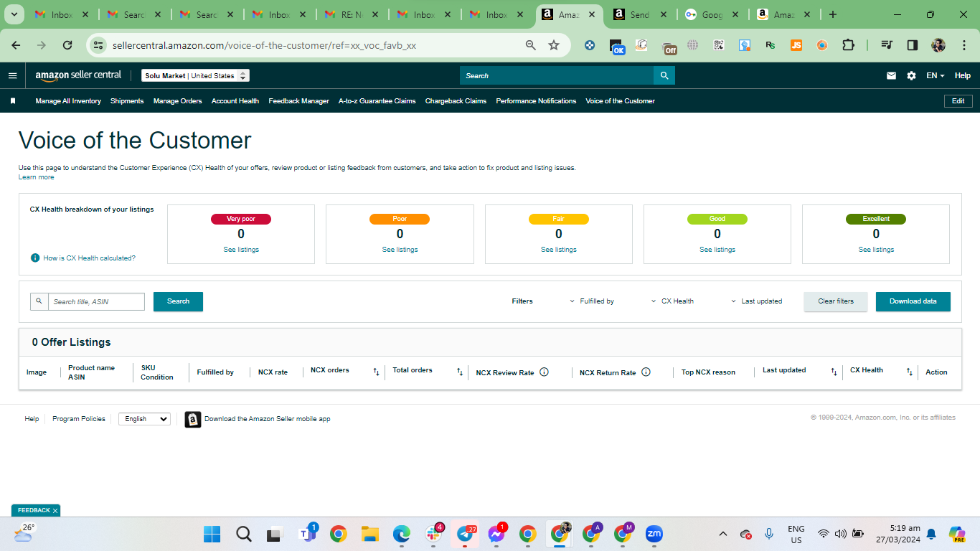The height and width of the screenshot is (551, 980).
Task: Open Program Policies in the footer
Action: [x=79, y=419]
